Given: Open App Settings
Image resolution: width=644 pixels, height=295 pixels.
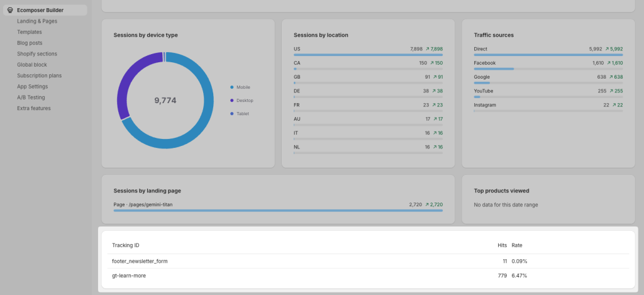Looking at the screenshot, I should (x=33, y=86).
